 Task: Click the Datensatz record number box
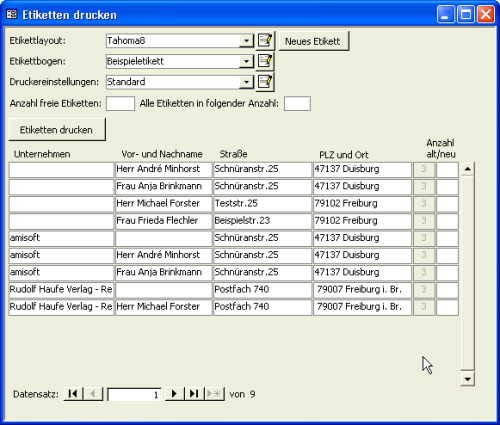(135, 395)
